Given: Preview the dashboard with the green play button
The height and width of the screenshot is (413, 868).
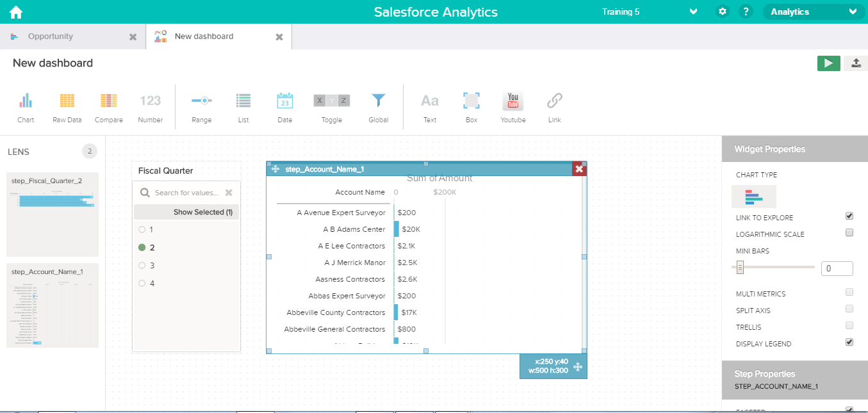Looking at the screenshot, I should [x=828, y=63].
